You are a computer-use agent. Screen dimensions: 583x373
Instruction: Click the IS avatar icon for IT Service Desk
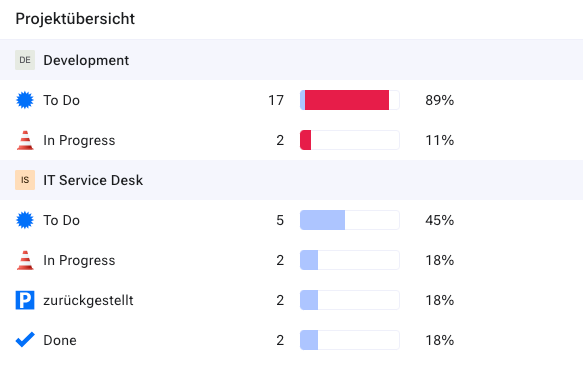[x=25, y=180]
